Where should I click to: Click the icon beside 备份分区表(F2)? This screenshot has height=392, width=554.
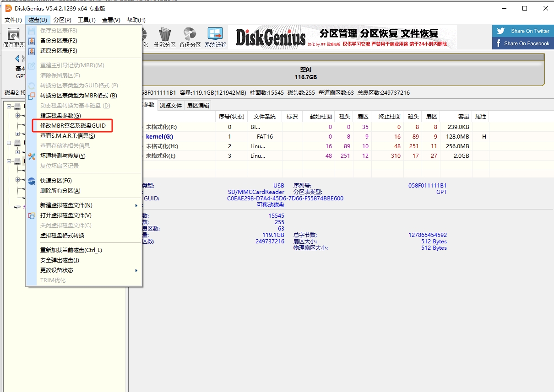(32, 41)
